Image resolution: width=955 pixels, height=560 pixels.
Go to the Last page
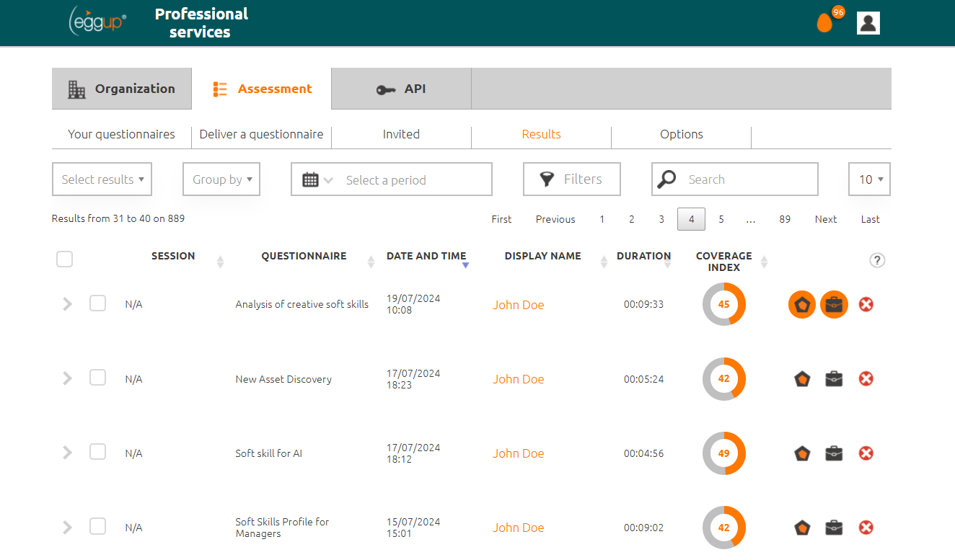(871, 219)
